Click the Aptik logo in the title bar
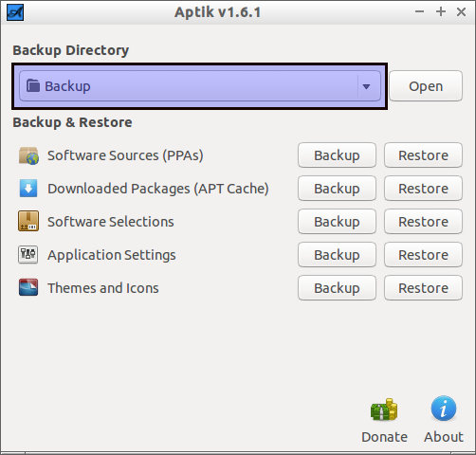This screenshot has height=455, width=476. click(x=15, y=12)
